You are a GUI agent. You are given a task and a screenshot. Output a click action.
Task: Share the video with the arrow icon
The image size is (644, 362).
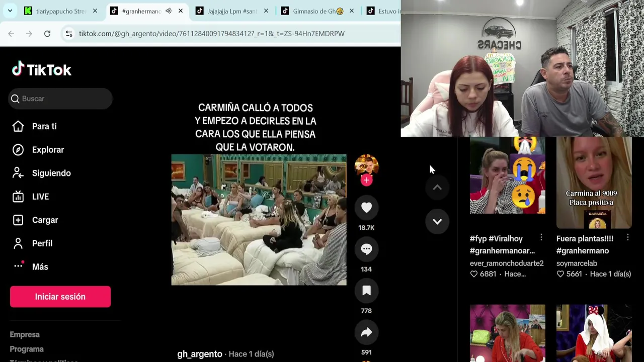pos(366,332)
